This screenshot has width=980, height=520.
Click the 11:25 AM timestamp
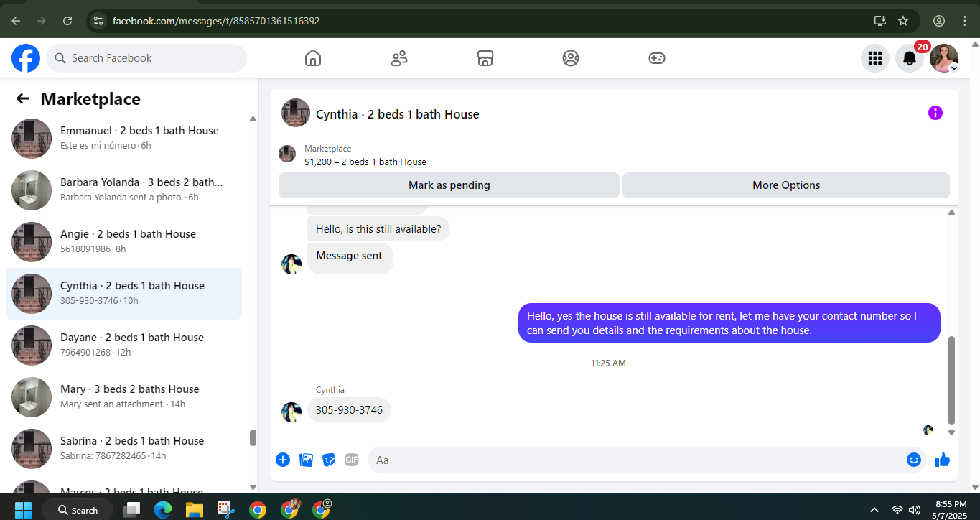[609, 363]
